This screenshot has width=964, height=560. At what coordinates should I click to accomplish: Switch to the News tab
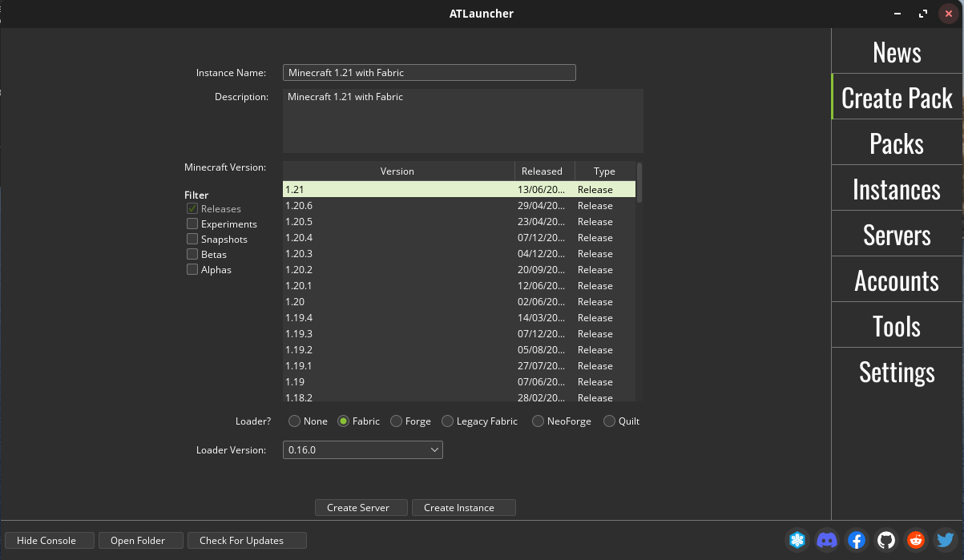pos(897,51)
